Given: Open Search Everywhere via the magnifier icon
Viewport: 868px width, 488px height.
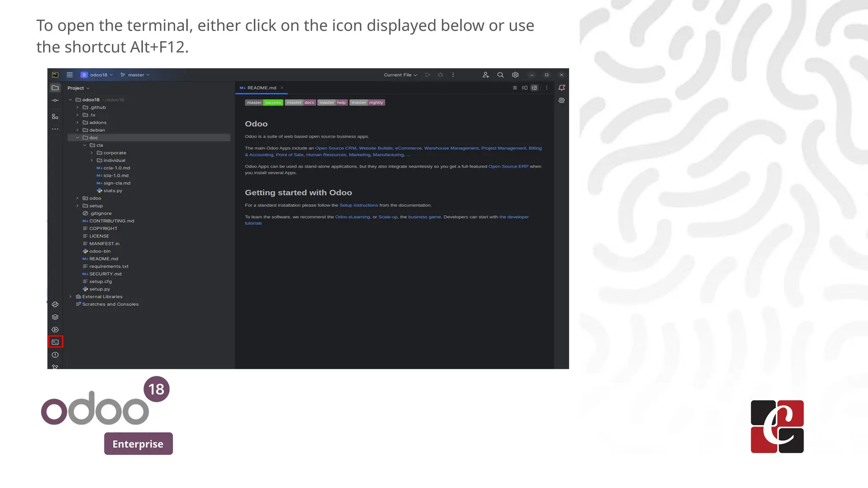Looking at the screenshot, I should pos(501,75).
